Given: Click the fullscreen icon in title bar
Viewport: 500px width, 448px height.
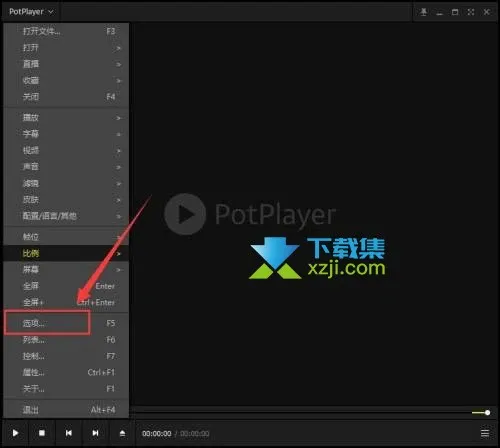Looking at the screenshot, I should click(471, 12).
